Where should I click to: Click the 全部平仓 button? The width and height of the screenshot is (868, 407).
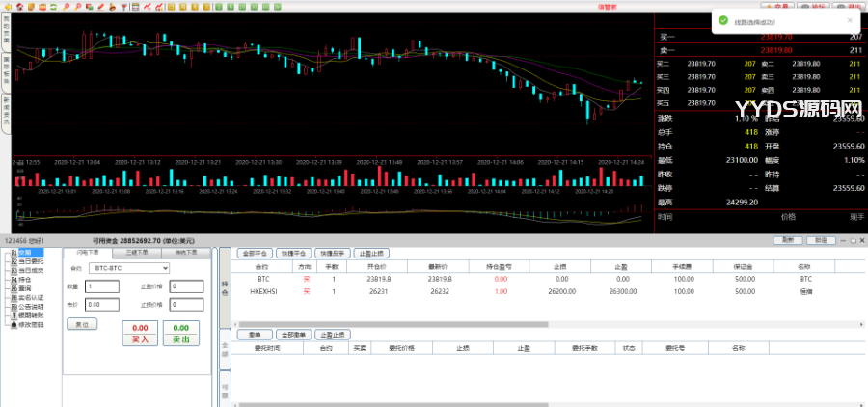point(253,252)
